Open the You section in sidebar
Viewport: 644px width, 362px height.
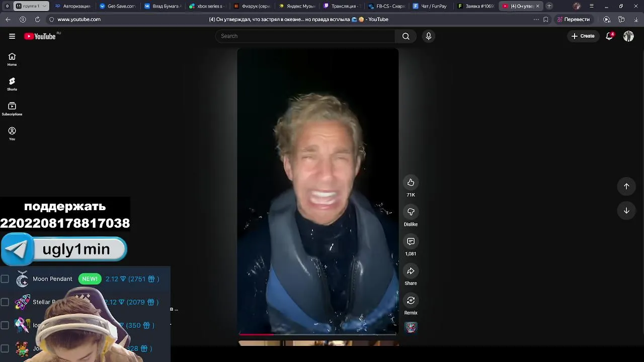[12, 134]
